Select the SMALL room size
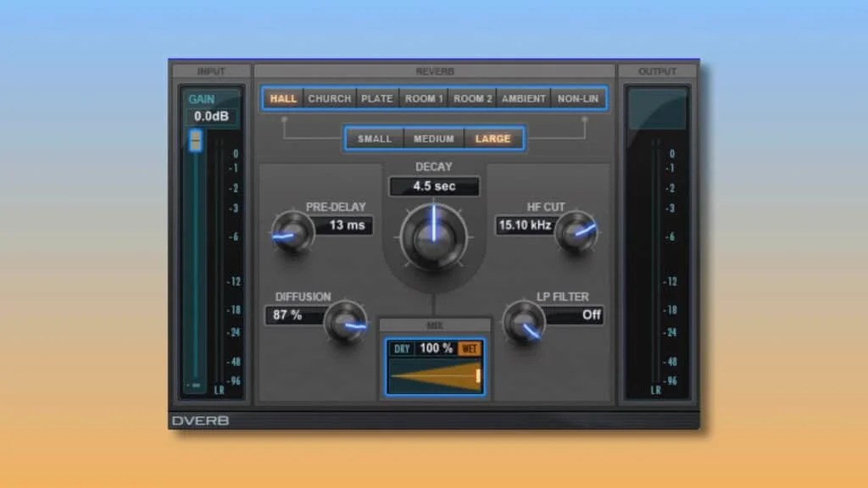This screenshot has height=488, width=868. [374, 138]
